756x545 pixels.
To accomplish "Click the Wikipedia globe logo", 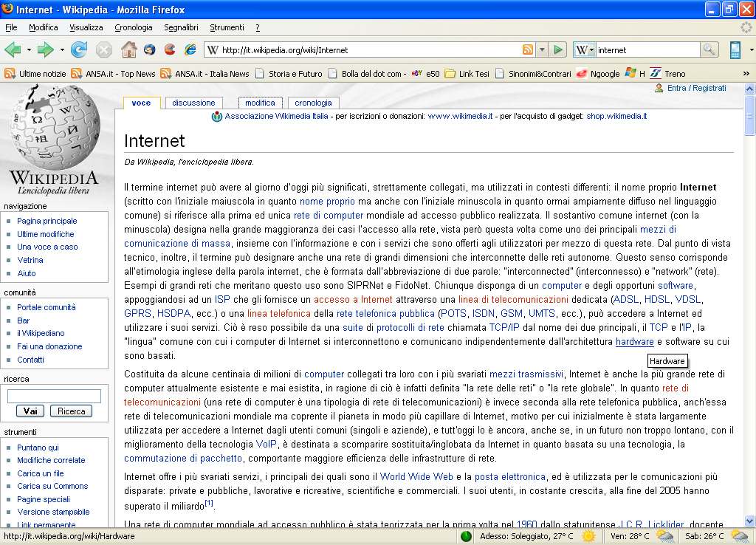I will click(x=55, y=127).
